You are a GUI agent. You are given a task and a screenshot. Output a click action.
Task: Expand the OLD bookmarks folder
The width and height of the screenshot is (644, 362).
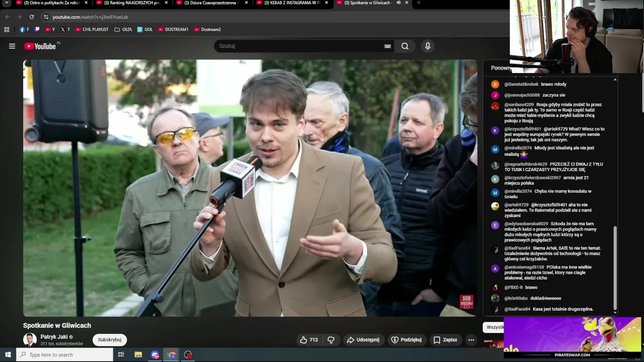123,30
